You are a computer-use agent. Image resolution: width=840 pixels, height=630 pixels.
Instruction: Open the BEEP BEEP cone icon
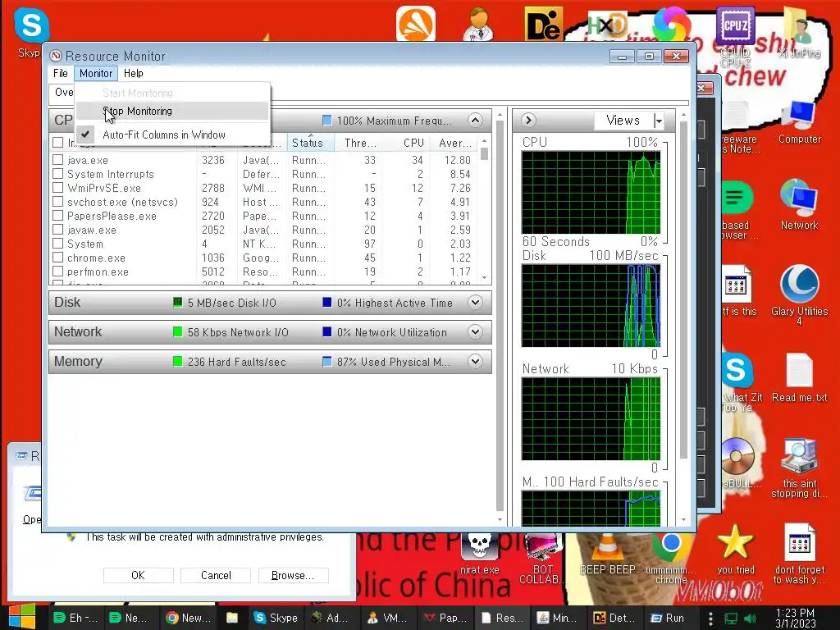607,554
